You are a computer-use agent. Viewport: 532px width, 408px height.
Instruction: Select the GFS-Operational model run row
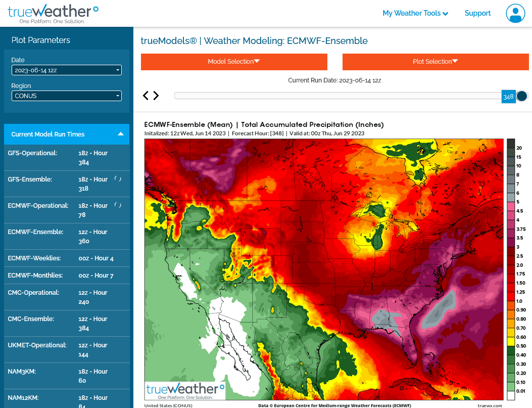pos(66,158)
